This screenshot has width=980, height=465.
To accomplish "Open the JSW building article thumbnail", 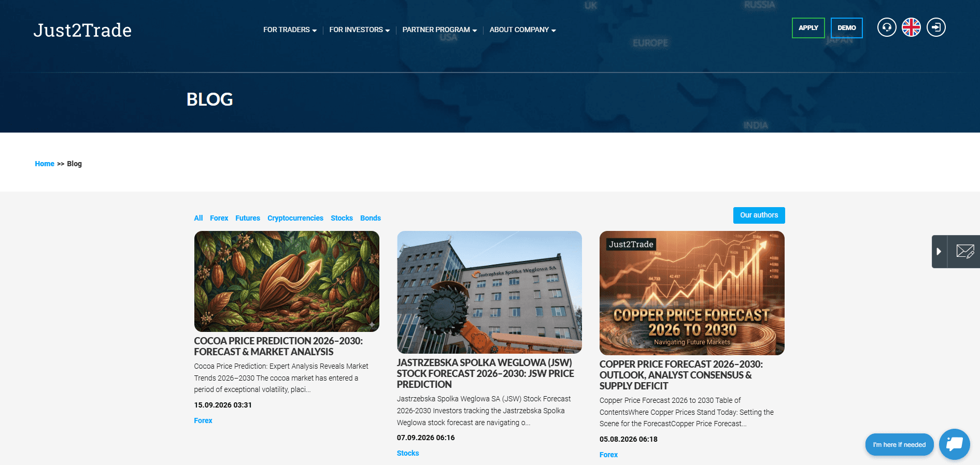I will coord(489,292).
